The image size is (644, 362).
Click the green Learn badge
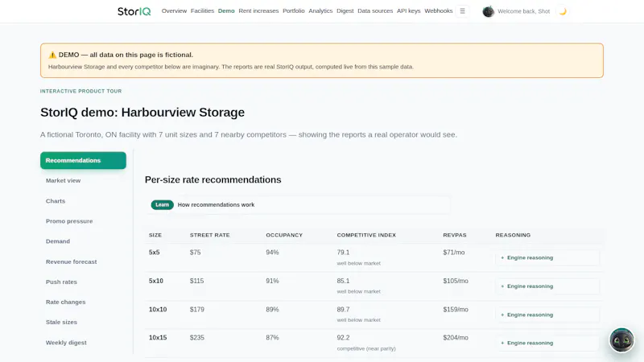tap(163, 205)
